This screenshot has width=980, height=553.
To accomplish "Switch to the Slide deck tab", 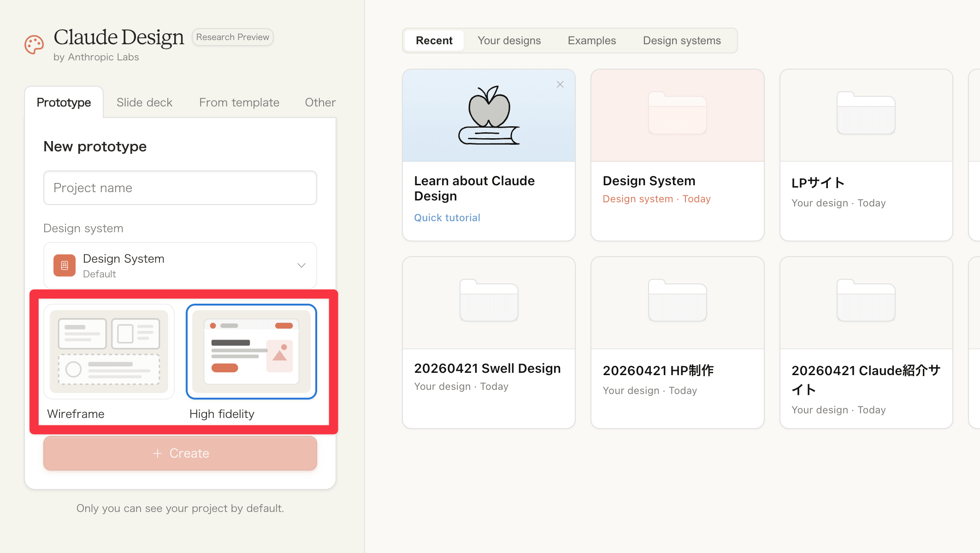I will (144, 102).
